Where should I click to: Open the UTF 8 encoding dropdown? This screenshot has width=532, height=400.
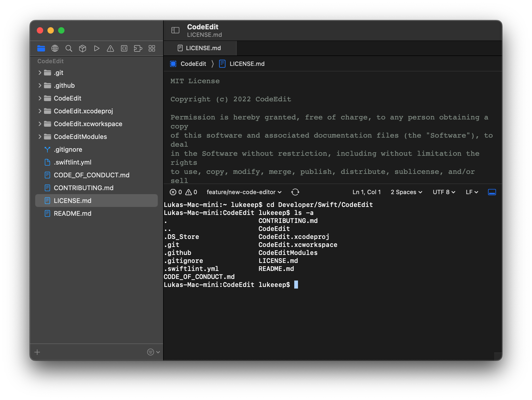(x=444, y=192)
